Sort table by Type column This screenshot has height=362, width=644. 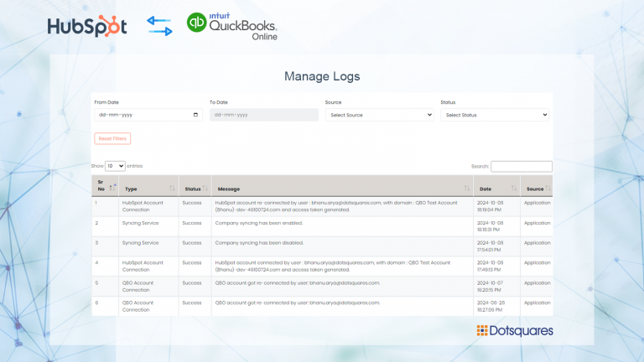pos(172,188)
